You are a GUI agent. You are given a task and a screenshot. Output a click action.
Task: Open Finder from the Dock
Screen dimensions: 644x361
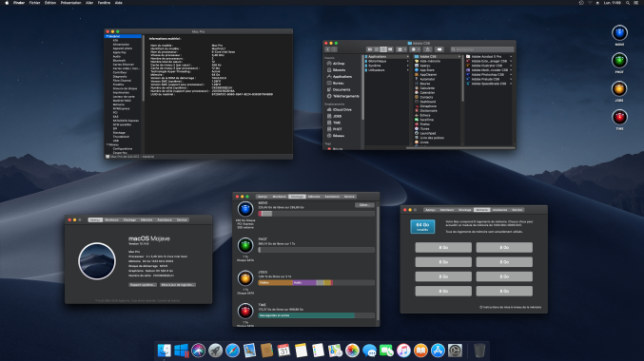[x=165, y=351]
